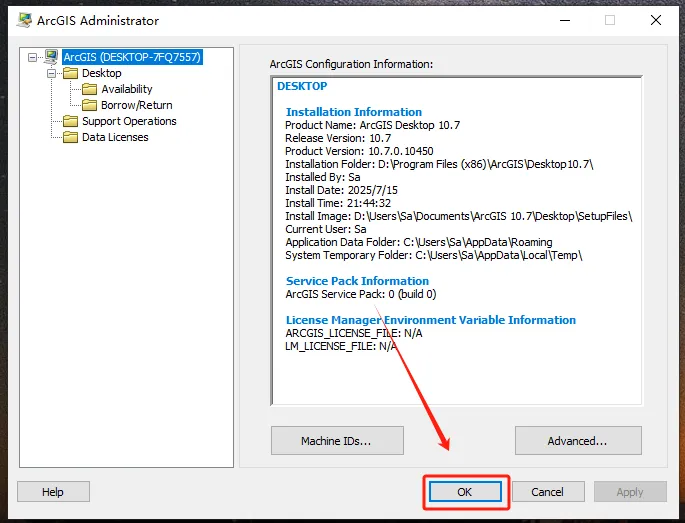Select Support Operations in the tree

click(129, 121)
